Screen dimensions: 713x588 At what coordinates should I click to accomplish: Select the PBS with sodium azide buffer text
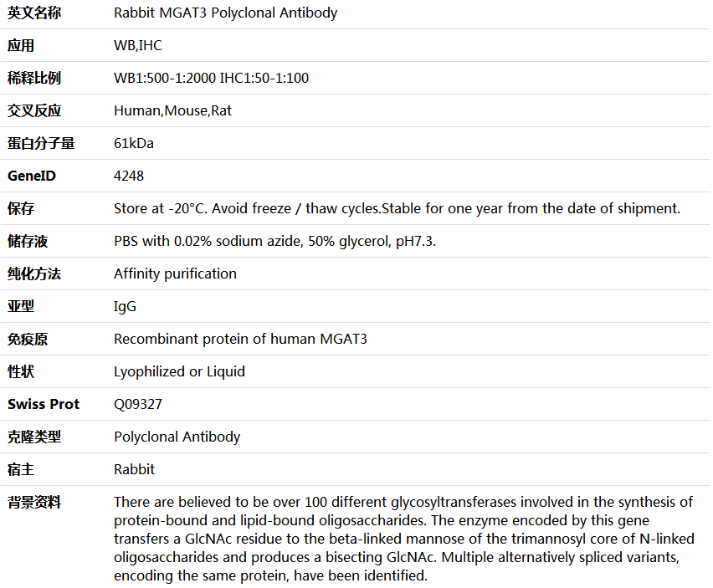[274, 241]
